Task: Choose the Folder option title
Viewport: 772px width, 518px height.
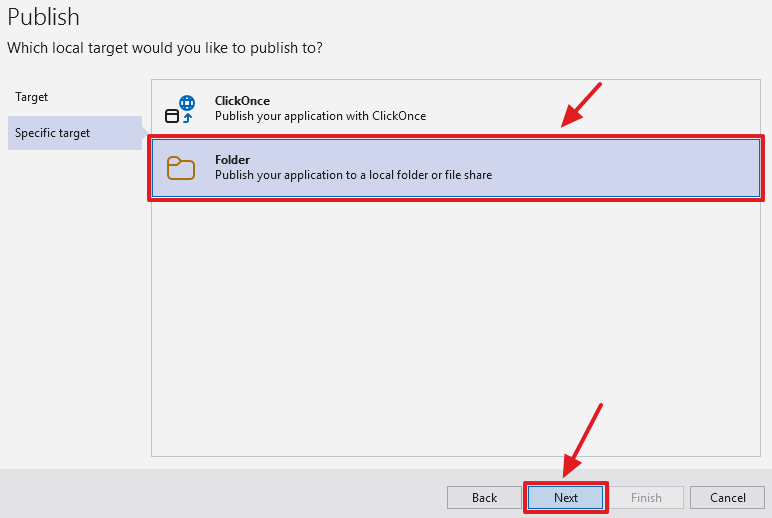Action: coord(232,160)
